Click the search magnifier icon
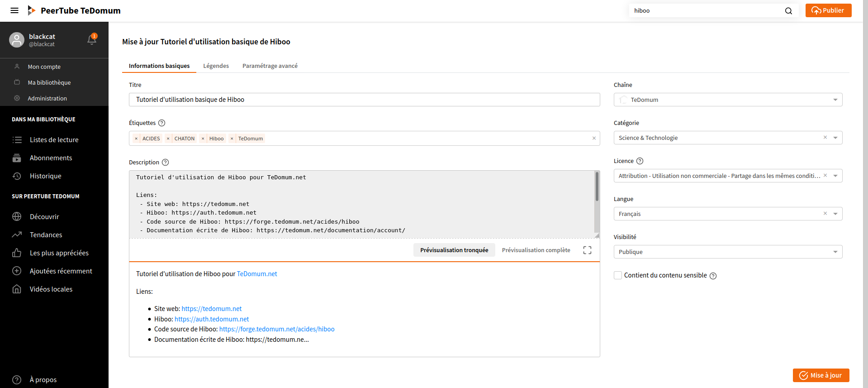868x388 pixels. (788, 11)
